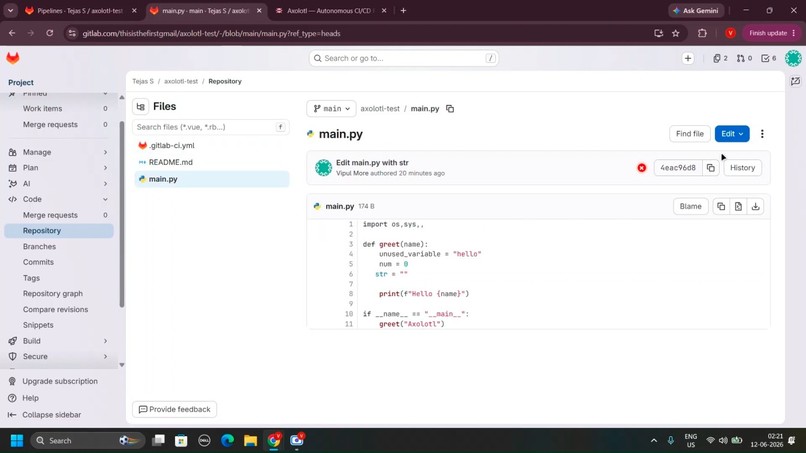Open Microsoft Store taskbar icon

[x=181, y=440]
